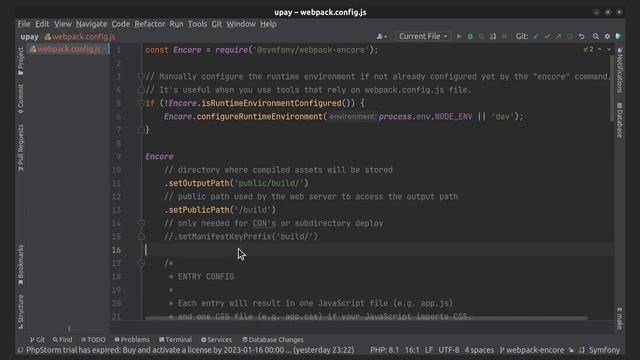The width and height of the screenshot is (640, 360).
Task: Click the fold end marker on line 7
Action: (x=141, y=130)
